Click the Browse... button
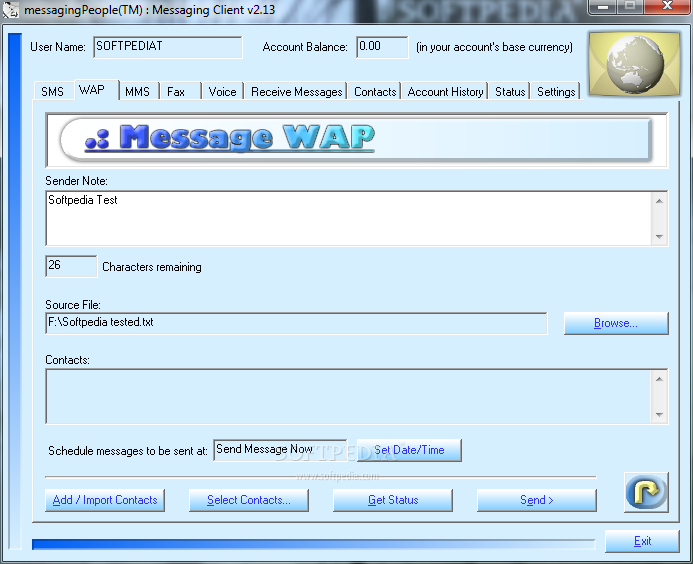This screenshot has width=693, height=564. pos(616,323)
